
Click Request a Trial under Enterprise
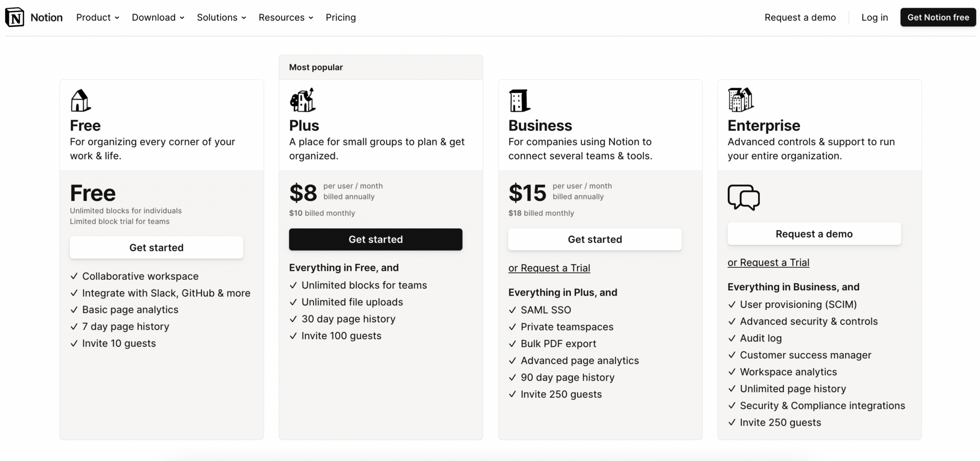tap(768, 262)
